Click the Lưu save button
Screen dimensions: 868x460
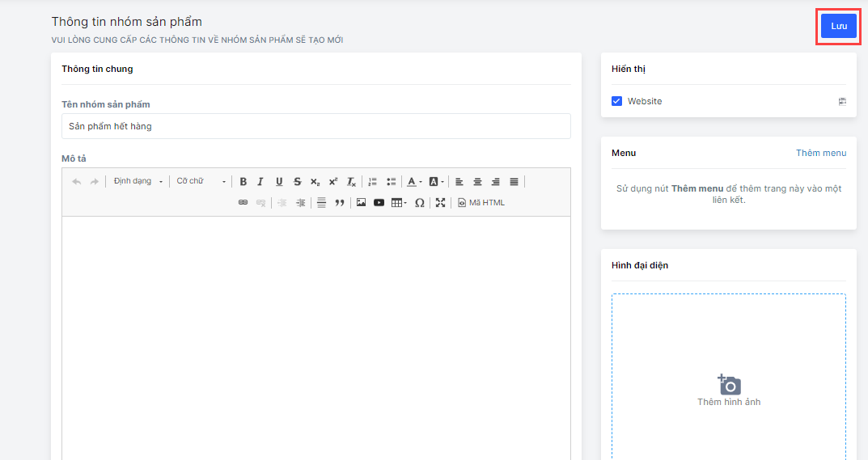coord(838,26)
